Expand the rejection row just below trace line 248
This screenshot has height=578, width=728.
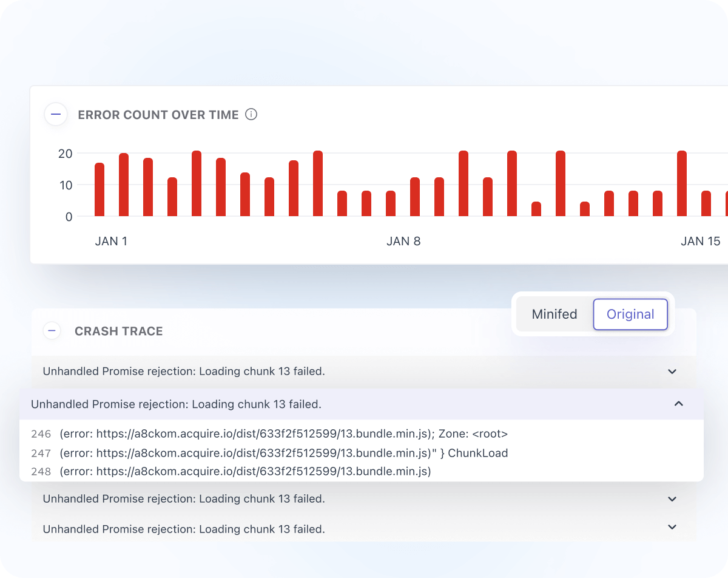tap(672, 499)
